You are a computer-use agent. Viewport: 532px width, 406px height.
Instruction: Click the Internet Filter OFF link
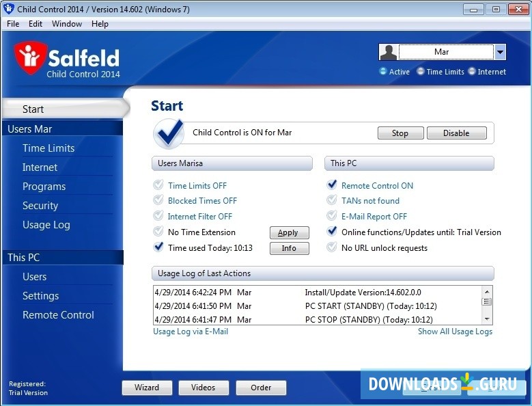[200, 217]
